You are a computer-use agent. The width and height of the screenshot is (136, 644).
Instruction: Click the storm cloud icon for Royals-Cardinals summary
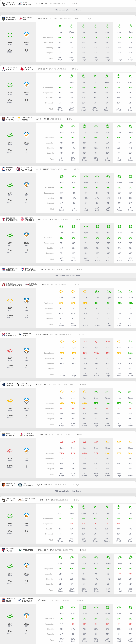pyautogui.click(x=10, y=451)
